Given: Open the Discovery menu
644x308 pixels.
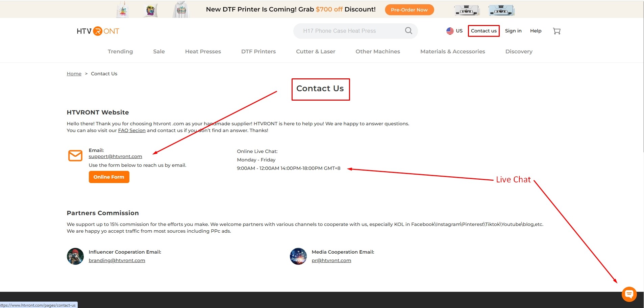Looking at the screenshot, I should pos(519,51).
